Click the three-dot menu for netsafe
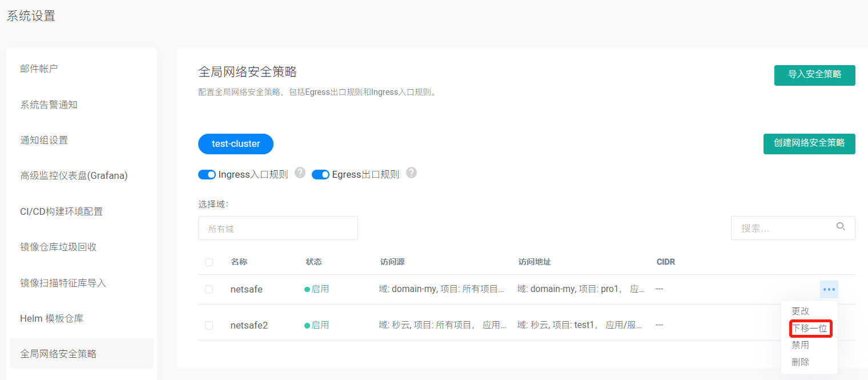The height and width of the screenshot is (380, 868). 829,289
